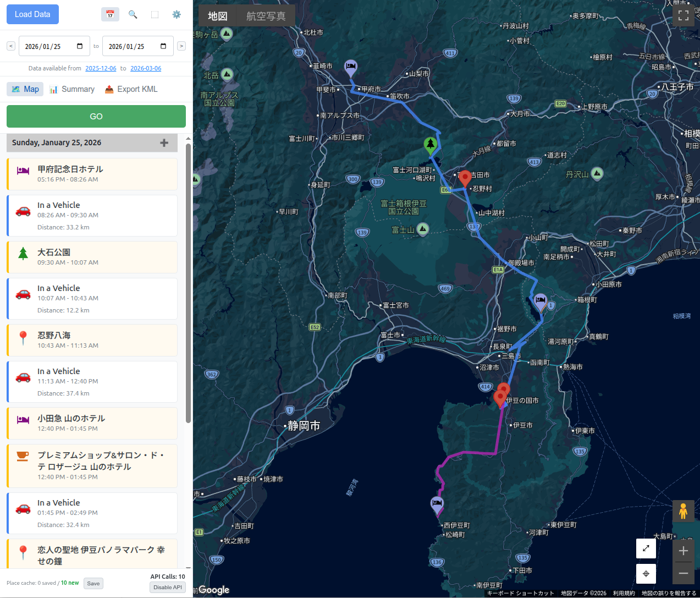Click the calendar icon in top toolbar
The height and width of the screenshot is (598, 700).
tap(110, 14)
